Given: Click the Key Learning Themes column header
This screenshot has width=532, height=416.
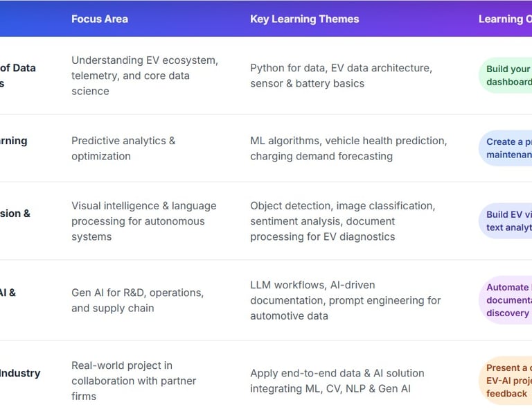Looking at the screenshot, I should point(304,19).
